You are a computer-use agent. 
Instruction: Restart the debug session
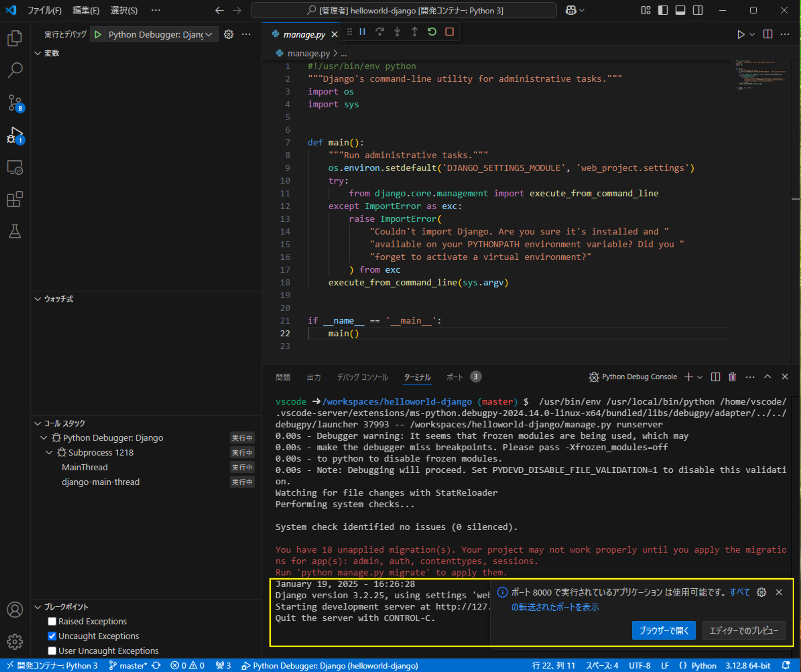tap(432, 32)
